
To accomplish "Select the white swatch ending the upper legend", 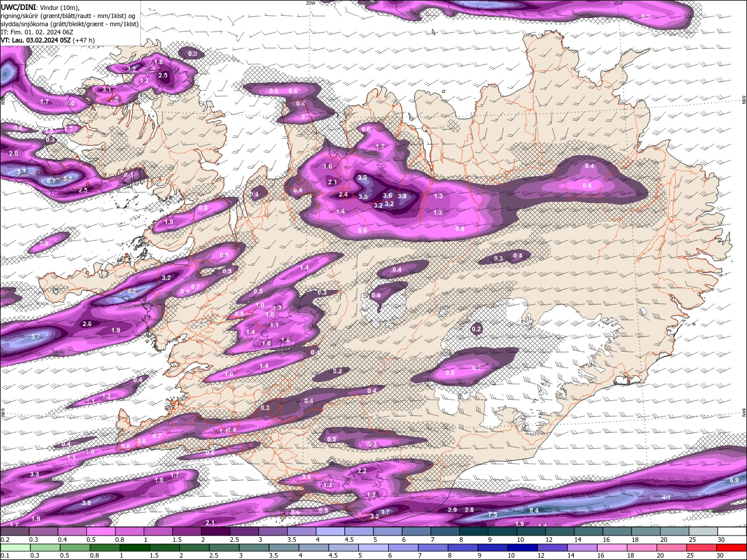I will [732, 531].
